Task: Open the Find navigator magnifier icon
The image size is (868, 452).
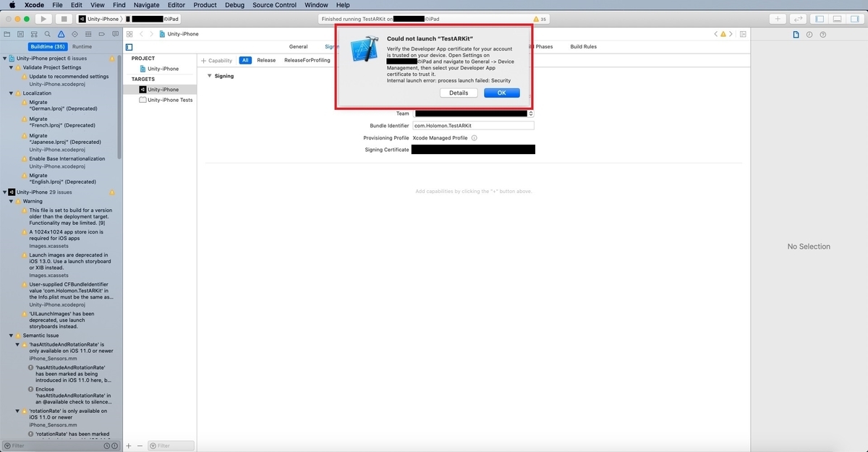Action: click(47, 34)
